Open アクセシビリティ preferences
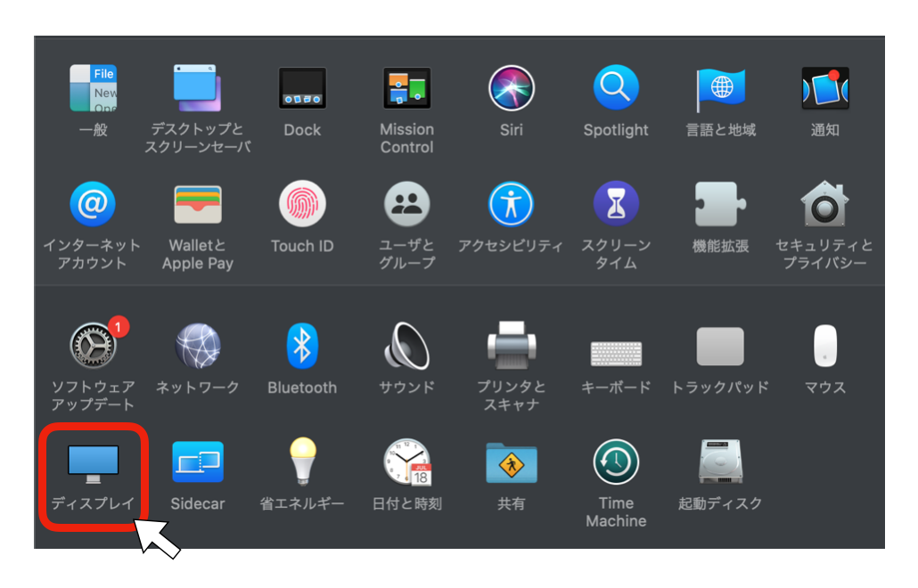The width and height of the screenshot is (918, 588). [511, 204]
